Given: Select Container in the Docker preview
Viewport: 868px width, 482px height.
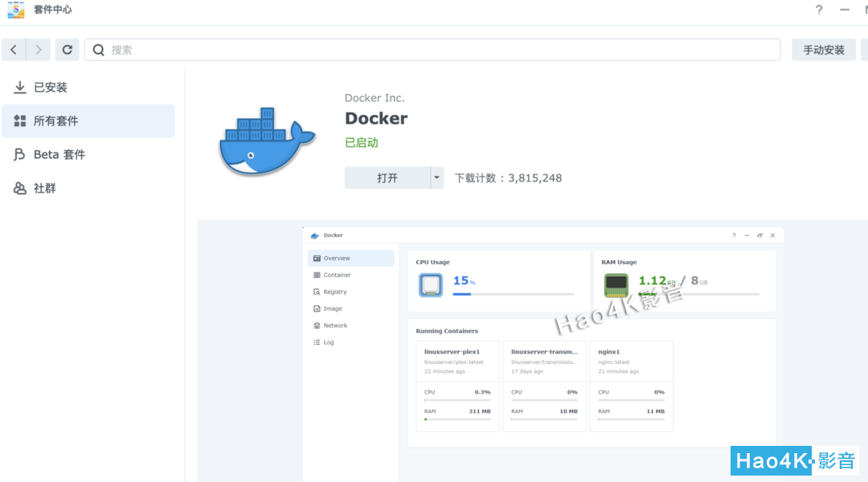Looking at the screenshot, I should coord(351,275).
